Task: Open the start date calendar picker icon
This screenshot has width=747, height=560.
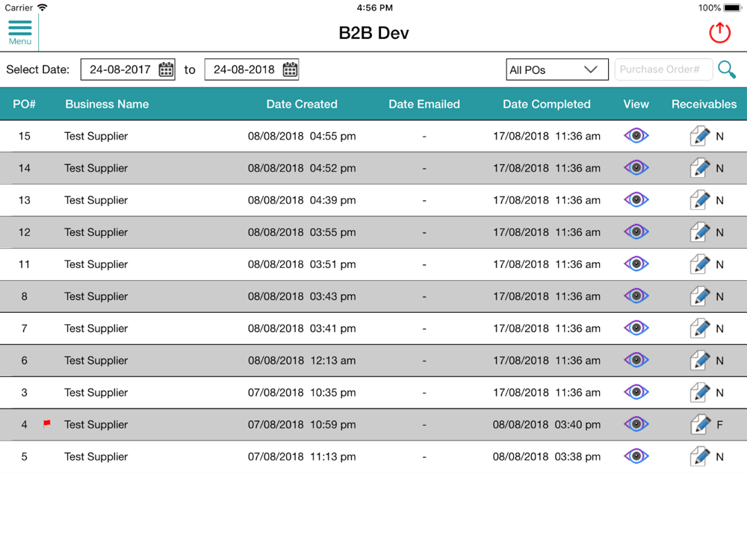Action: 166,69
